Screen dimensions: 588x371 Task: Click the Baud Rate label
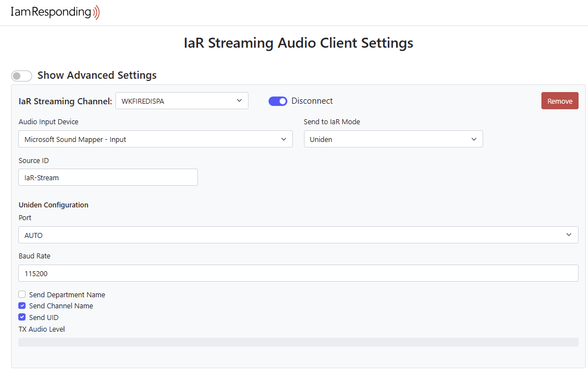34,256
